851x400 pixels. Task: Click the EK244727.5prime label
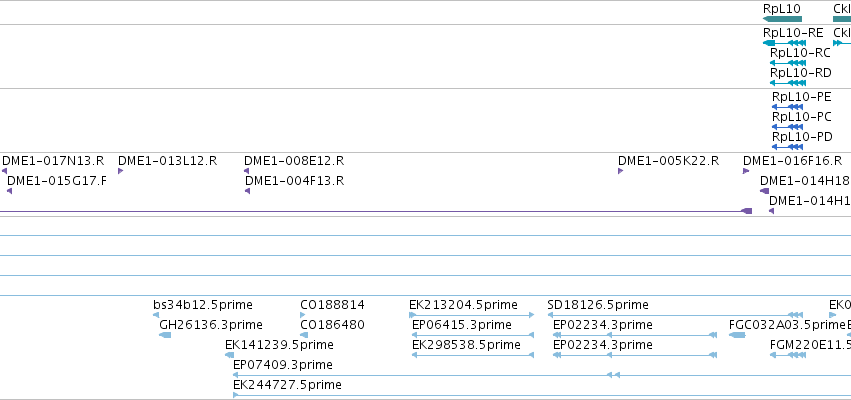[x=287, y=385]
